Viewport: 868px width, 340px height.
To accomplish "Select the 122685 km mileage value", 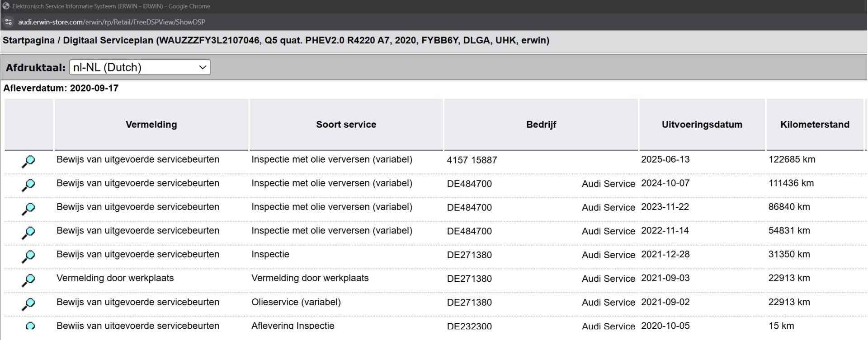I will coord(792,159).
